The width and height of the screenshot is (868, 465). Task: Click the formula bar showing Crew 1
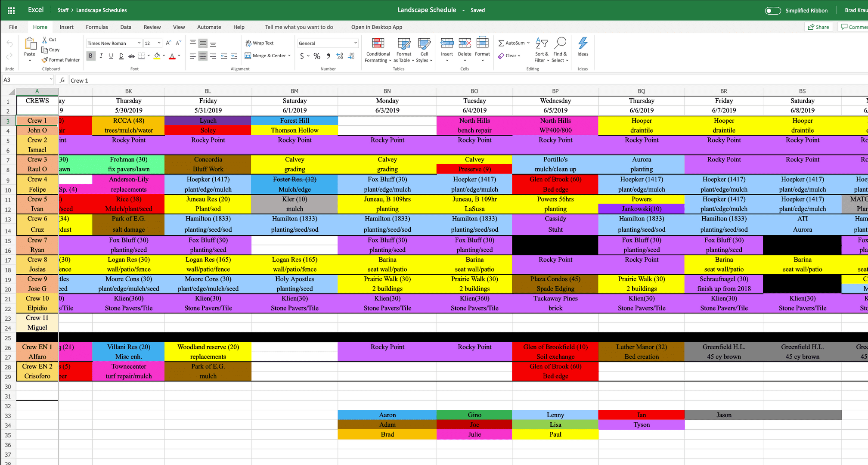468,80
